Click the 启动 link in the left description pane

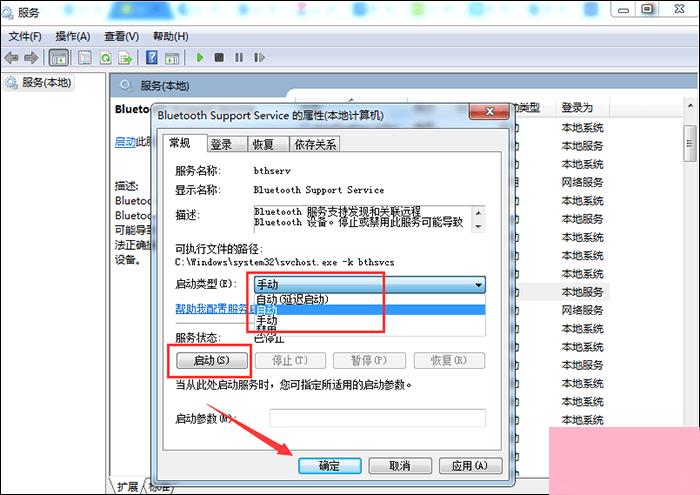pyautogui.click(x=125, y=142)
